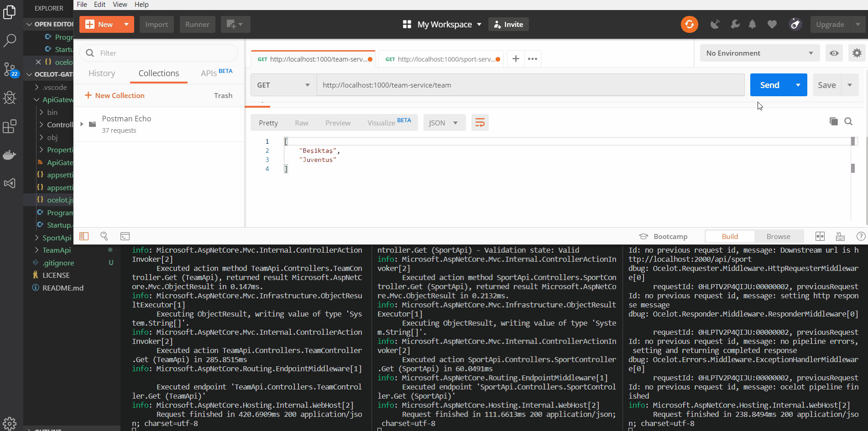Screen dimensions: 868x431
Task: Click the Postman sync refresh icon
Action: pyautogui.click(x=690, y=24)
